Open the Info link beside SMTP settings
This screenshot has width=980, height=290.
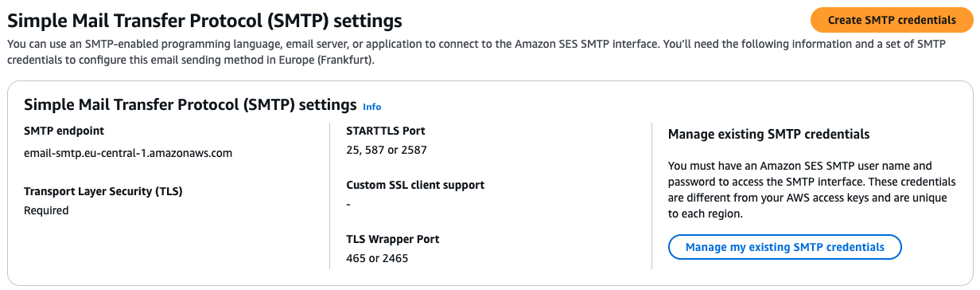[372, 107]
